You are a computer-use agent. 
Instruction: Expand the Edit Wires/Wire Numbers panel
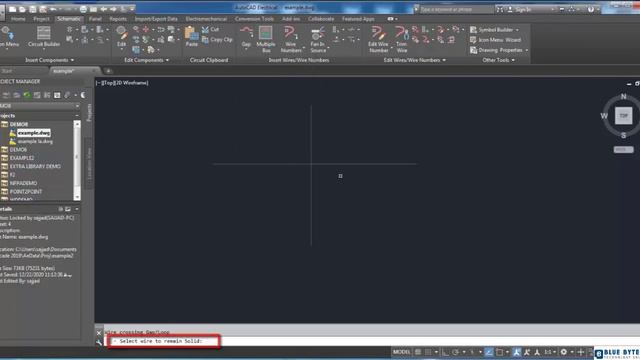coord(415,60)
